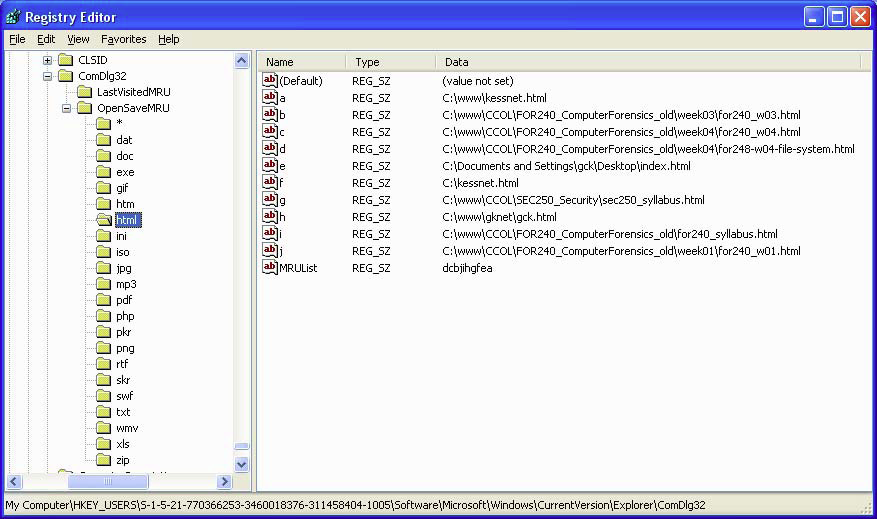Collapse the OpenSaveMRU tree node
Screen dimensions: 877x519
click(x=67, y=108)
